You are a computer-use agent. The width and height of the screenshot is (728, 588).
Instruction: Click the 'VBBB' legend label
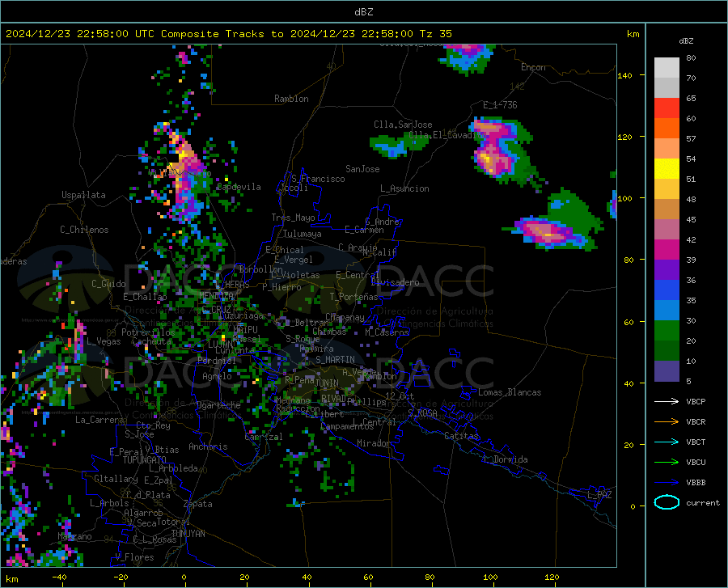point(696,483)
